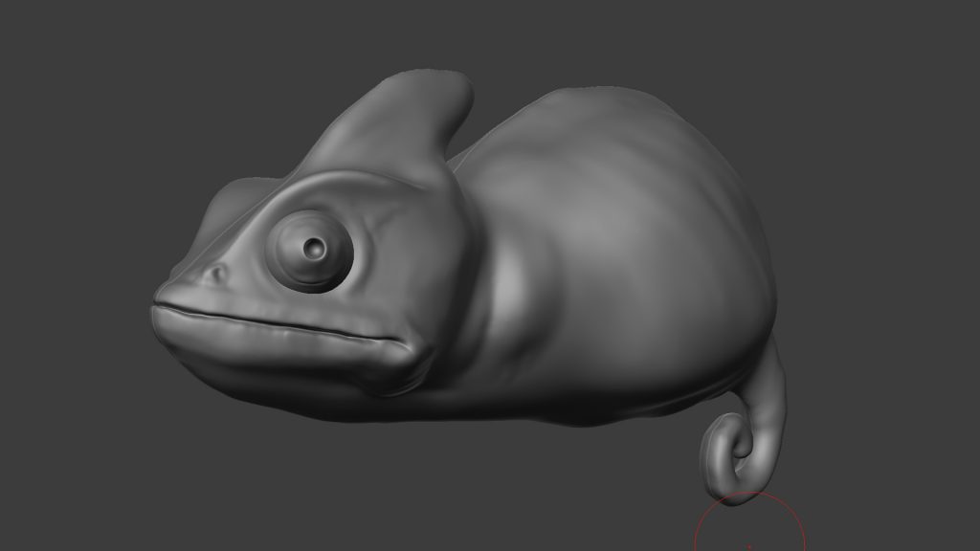Click the chameleon's nostril
Image resolution: width=980 pixels, height=551 pixels.
pyautogui.click(x=219, y=274)
